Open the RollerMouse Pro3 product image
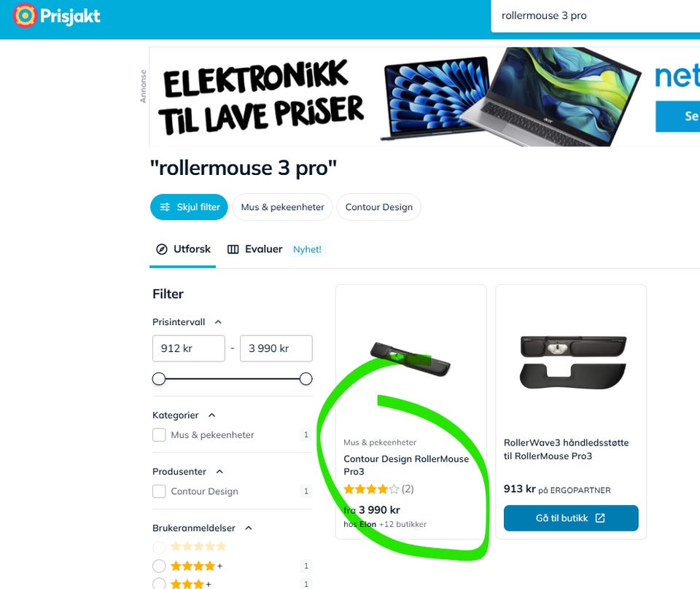Viewport: 700px width, 589px height. click(411, 359)
